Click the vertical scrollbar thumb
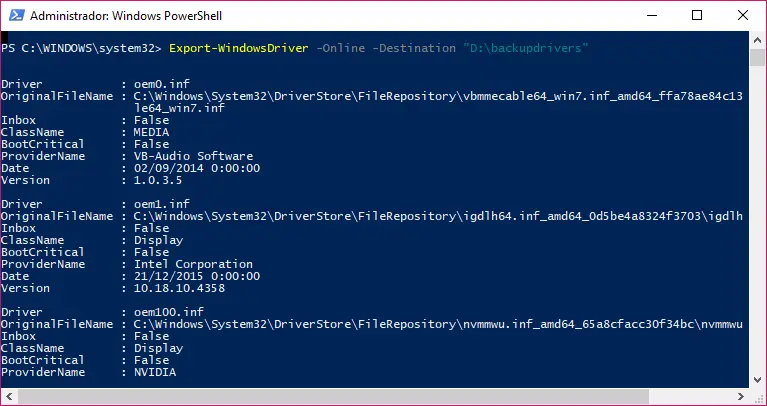The image size is (767, 406). (x=757, y=58)
